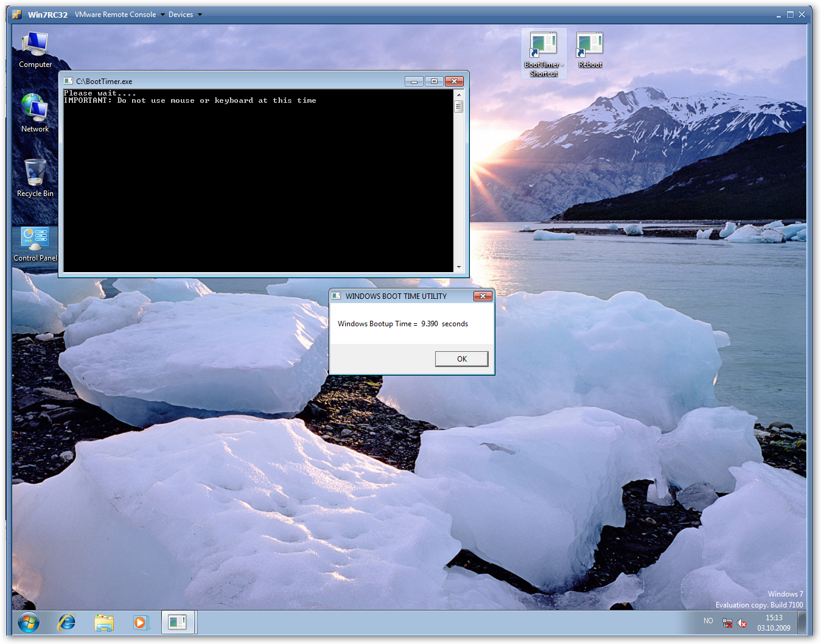This screenshot has width=821, height=644.
Task: Click the 'Windows Bootup Time = 9.390 seconds' text
Action: pos(403,324)
